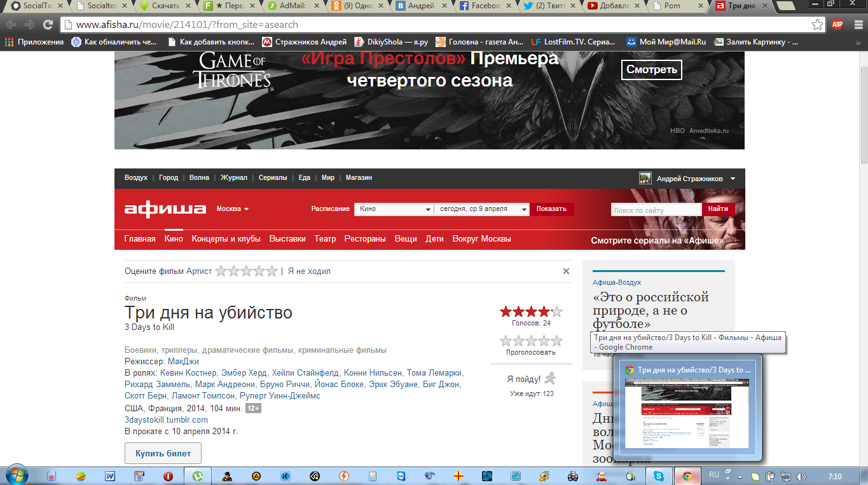Viewport: 868px width, 485px height.
Task: Open the LostFilm.TV bookmark
Action: [574, 42]
